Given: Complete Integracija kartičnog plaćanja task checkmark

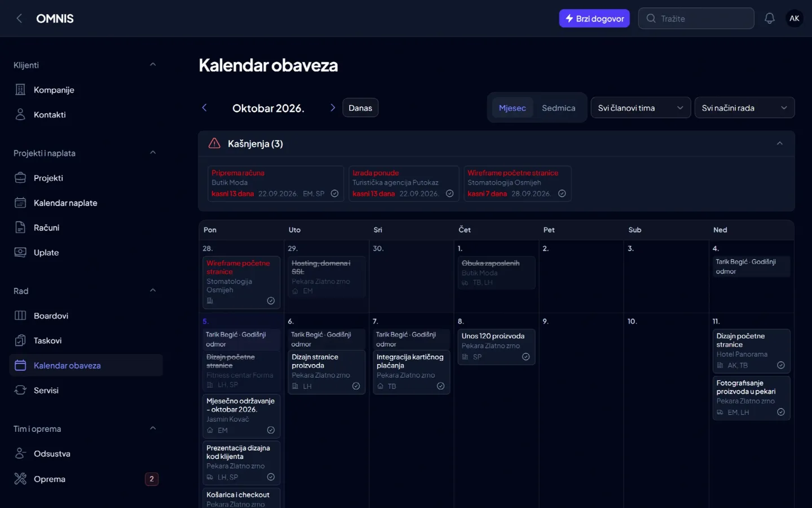Looking at the screenshot, I should [440, 386].
